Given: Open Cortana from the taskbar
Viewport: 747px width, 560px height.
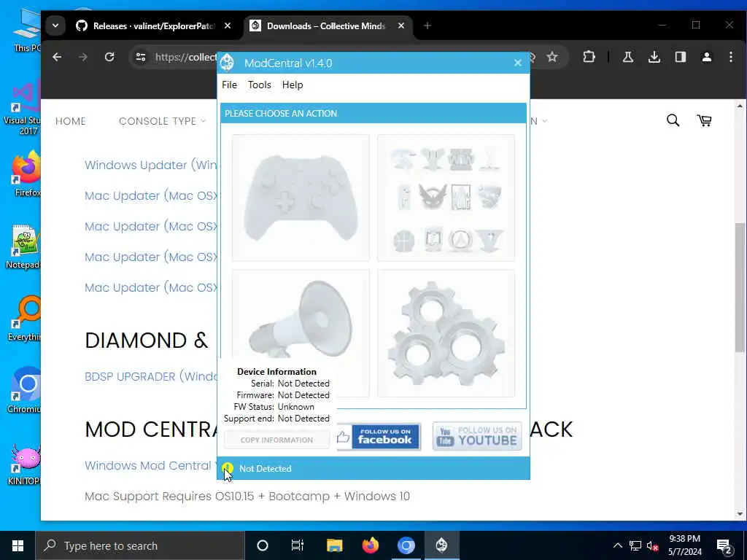Looking at the screenshot, I should 263,545.
